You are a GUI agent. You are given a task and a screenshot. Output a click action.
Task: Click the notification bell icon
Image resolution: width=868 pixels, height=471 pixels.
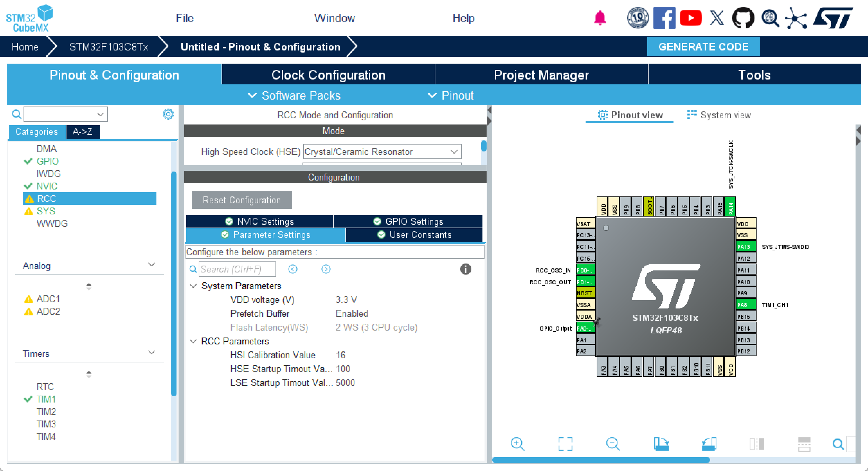[x=600, y=18]
